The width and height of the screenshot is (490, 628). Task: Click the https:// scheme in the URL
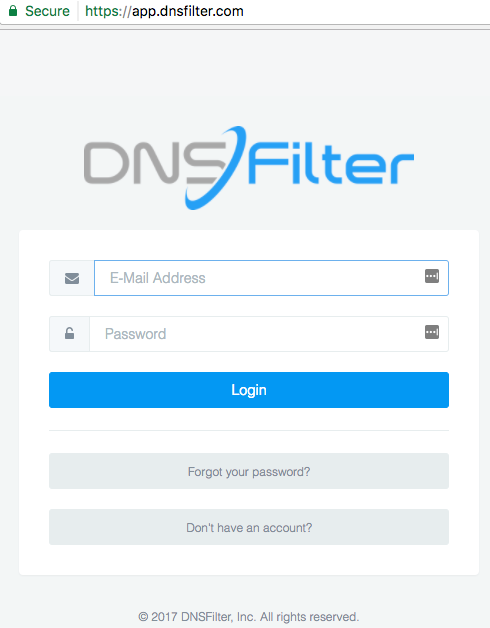pyautogui.click(x=108, y=11)
